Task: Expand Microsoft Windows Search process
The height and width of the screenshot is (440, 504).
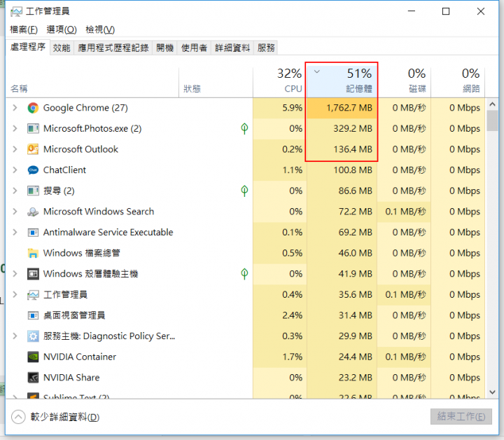Action: tap(15, 212)
